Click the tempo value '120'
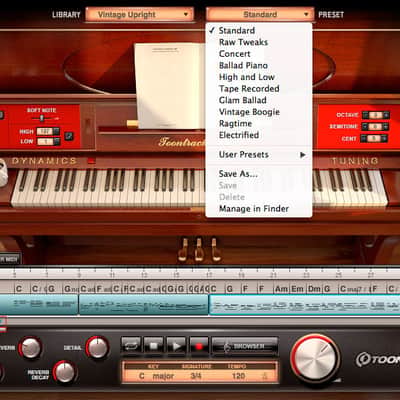Image resolution: width=400 pixels, height=400 pixels. pyautogui.click(x=238, y=376)
